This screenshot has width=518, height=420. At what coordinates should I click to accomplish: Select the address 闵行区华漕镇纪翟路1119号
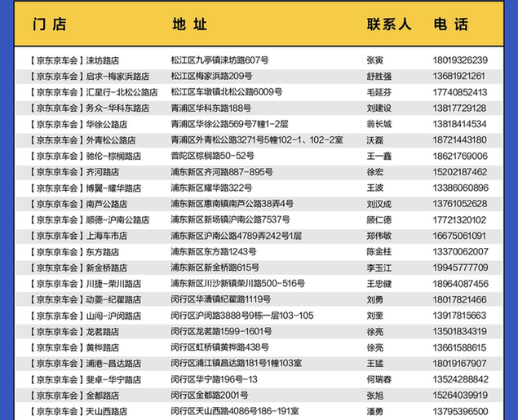pyautogui.click(x=221, y=299)
